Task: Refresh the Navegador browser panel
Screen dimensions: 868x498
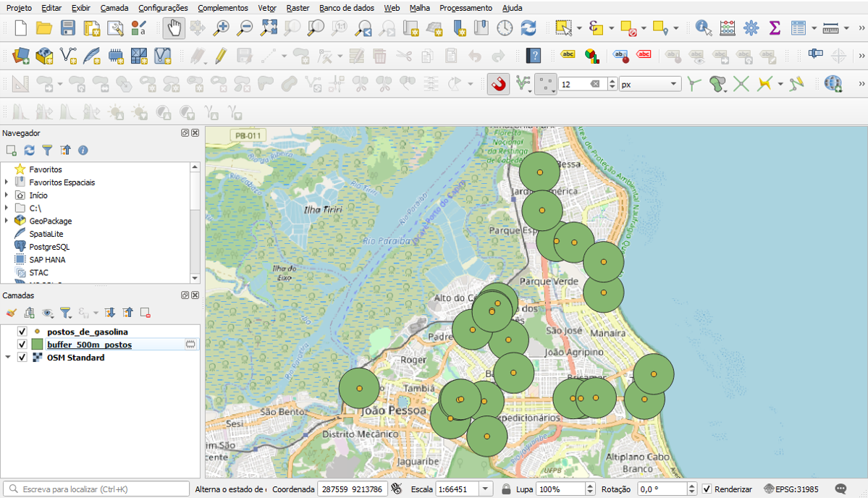Action: point(29,151)
